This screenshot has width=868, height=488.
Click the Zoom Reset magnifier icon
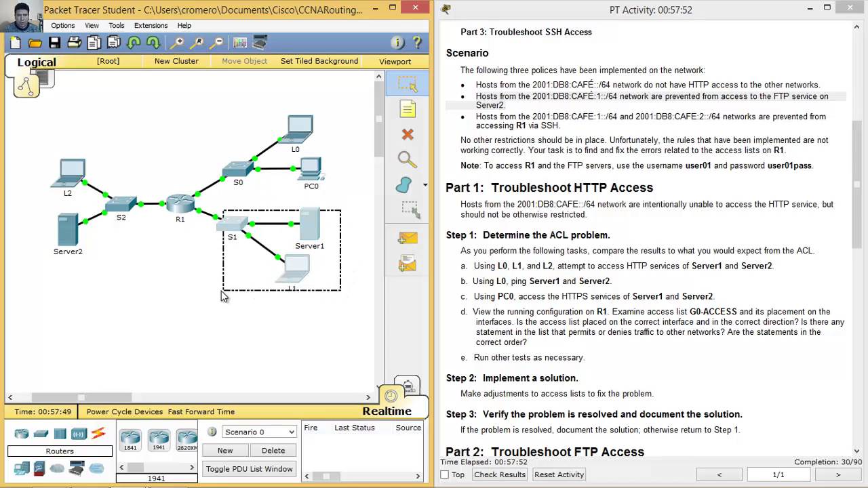(x=197, y=43)
